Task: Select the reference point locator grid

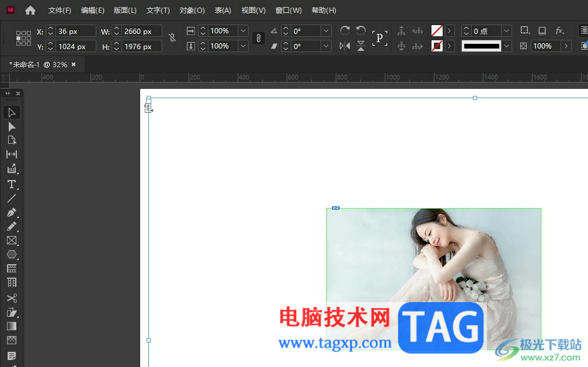Action: coord(23,39)
